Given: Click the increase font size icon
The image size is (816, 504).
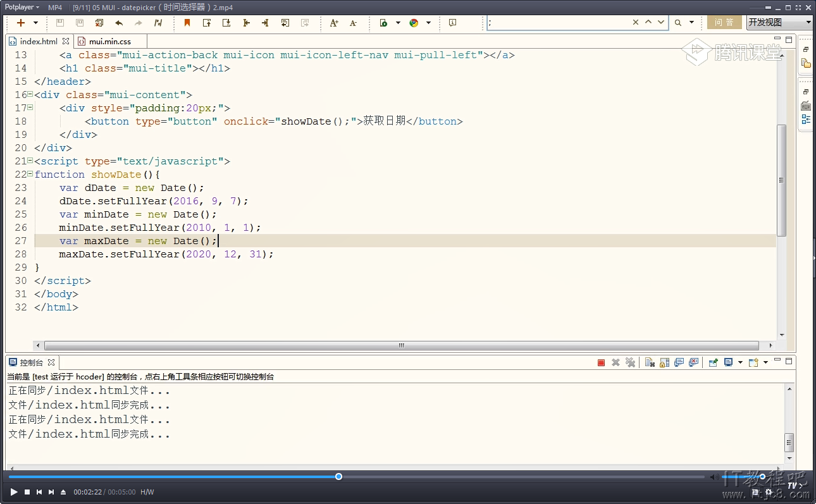Looking at the screenshot, I should click(x=334, y=23).
